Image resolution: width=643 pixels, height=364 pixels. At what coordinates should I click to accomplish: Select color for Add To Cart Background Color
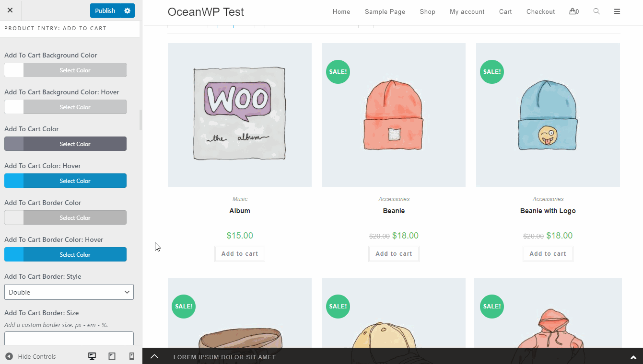click(65, 70)
